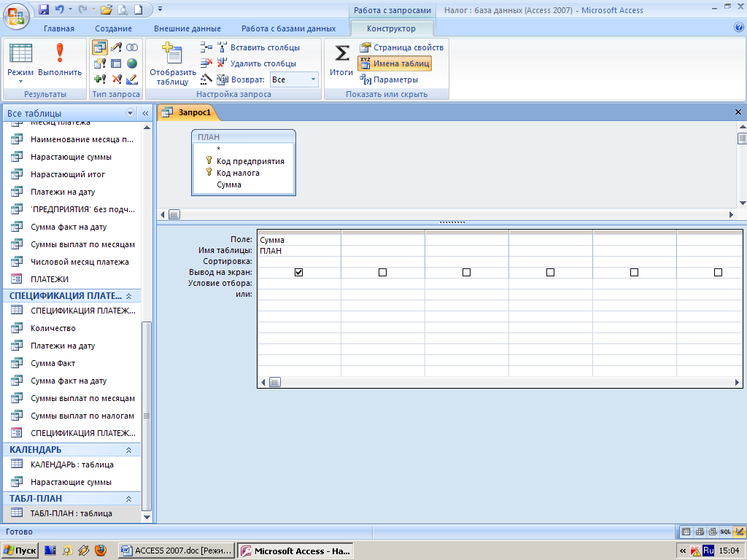Switch to ACCESS 2007.doc taskbar button
747x560 pixels.
pyautogui.click(x=177, y=551)
